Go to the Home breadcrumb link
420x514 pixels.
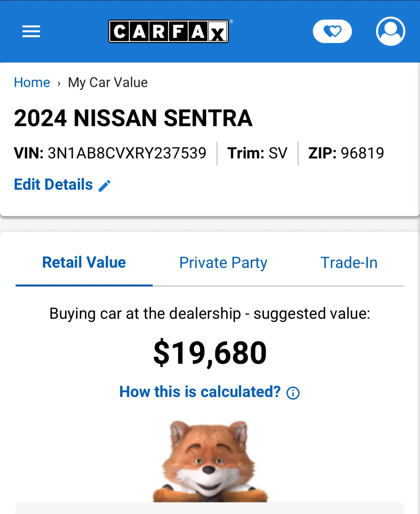pos(32,83)
